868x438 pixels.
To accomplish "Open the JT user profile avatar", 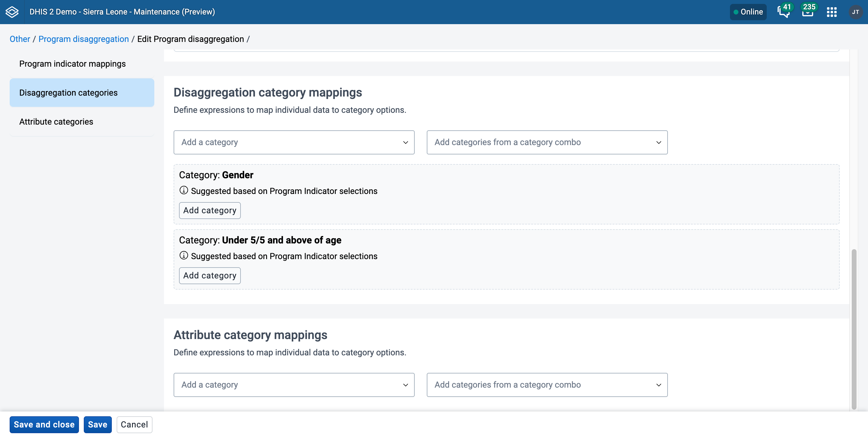I will [855, 12].
